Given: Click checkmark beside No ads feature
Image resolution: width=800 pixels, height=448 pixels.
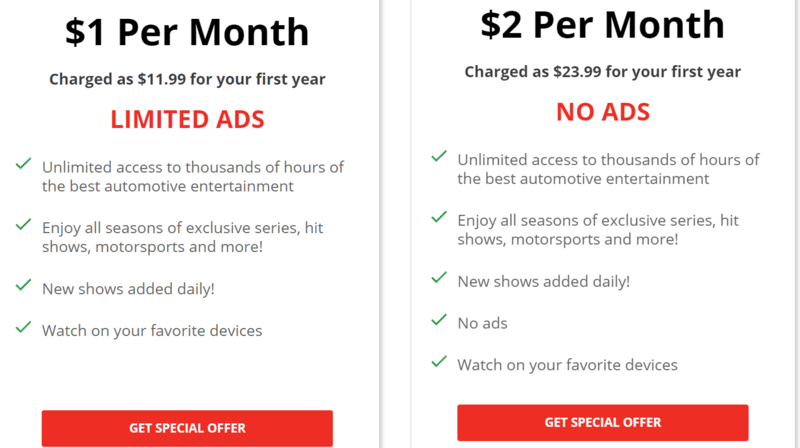Looking at the screenshot, I should (439, 320).
